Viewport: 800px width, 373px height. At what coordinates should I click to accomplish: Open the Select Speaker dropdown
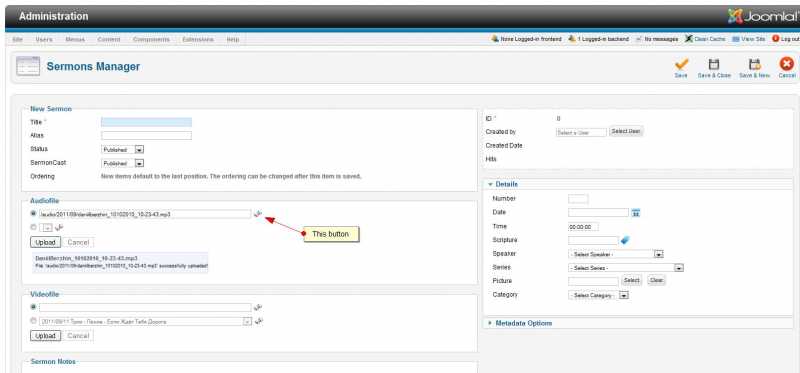615,254
